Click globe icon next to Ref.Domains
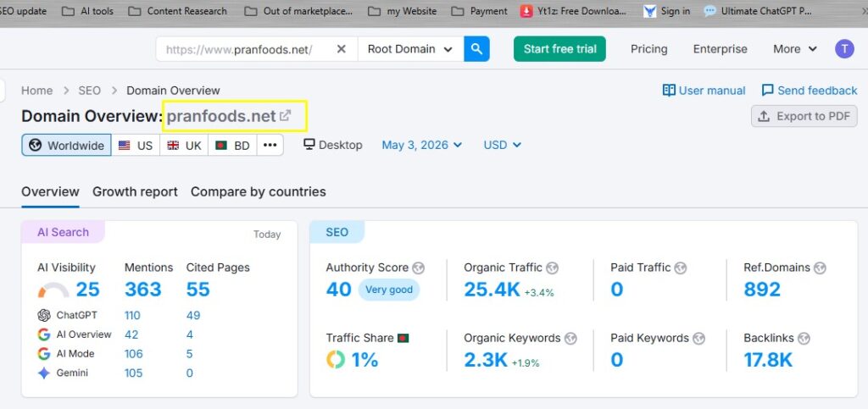868x409 pixels. click(820, 268)
